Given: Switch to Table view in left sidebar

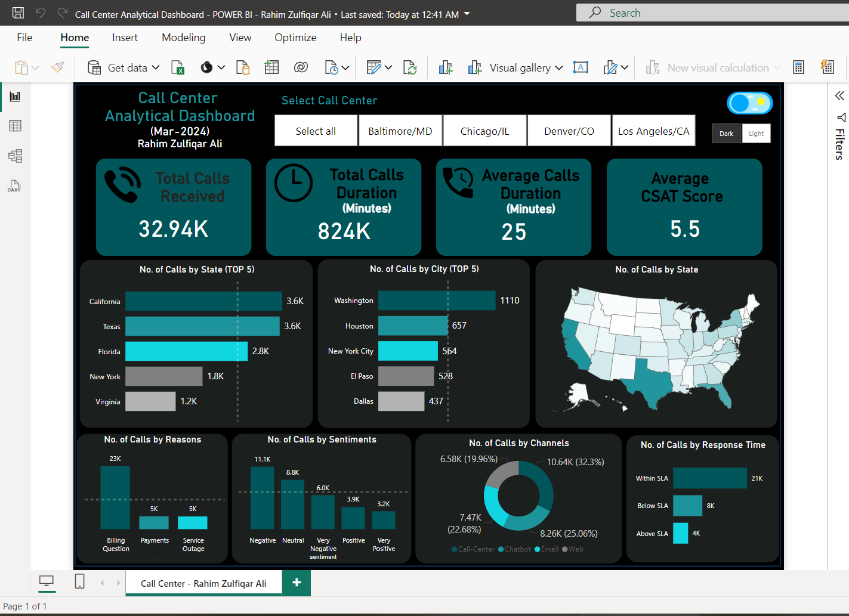Looking at the screenshot, I should click(x=14, y=125).
